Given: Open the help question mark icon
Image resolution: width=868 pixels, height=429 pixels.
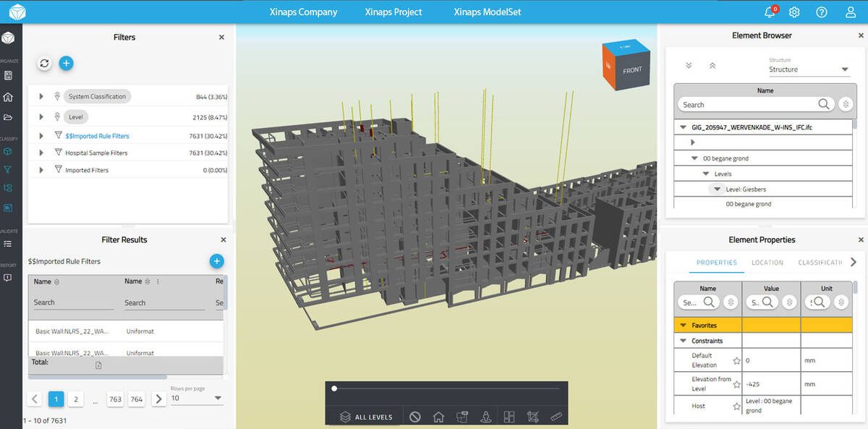Looking at the screenshot, I should point(822,12).
